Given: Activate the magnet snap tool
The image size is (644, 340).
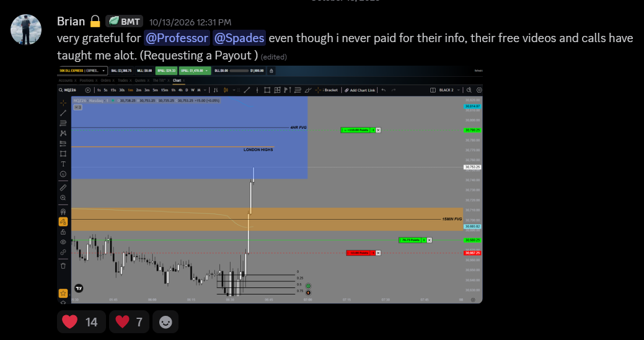Looking at the screenshot, I should 63,212.
